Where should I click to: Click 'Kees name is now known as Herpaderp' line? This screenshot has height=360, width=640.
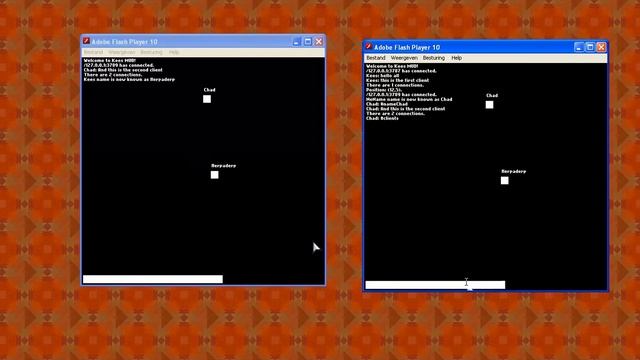click(129, 80)
